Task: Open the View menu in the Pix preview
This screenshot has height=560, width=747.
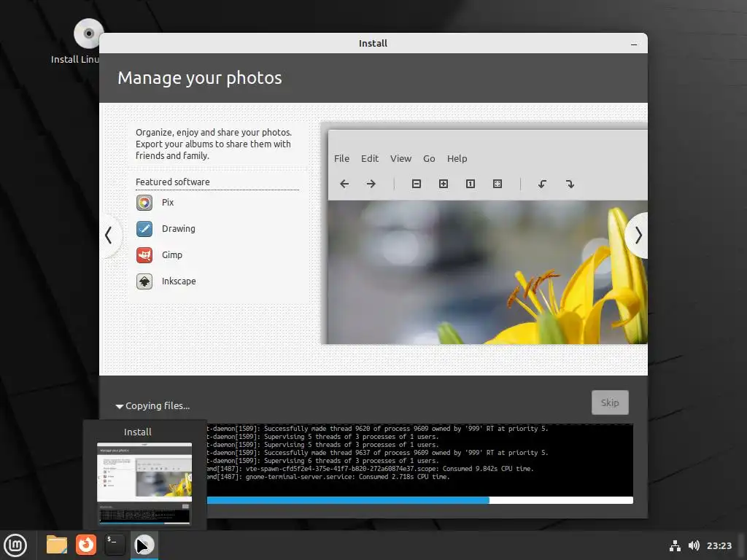Action: [400, 158]
